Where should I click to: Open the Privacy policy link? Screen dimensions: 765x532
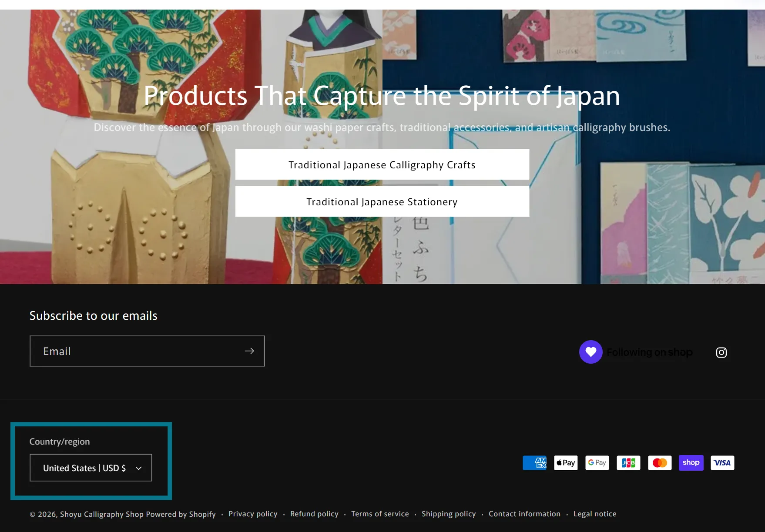coord(253,514)
